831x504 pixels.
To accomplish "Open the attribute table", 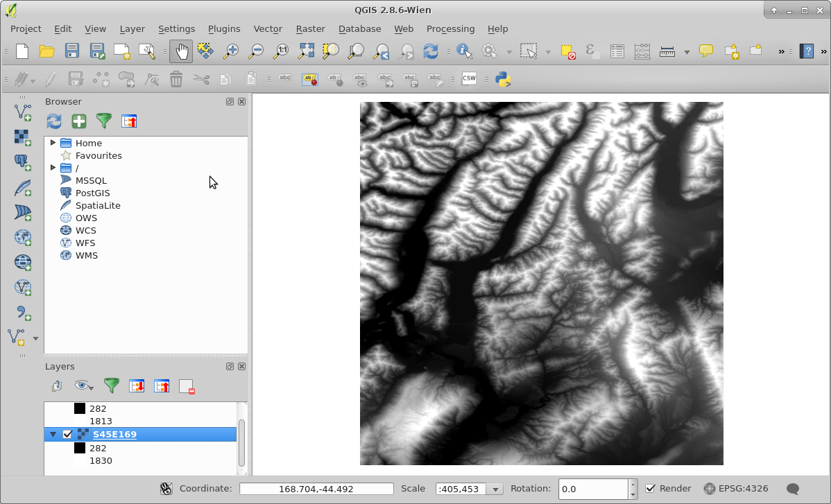I will [x=617, y=51].
